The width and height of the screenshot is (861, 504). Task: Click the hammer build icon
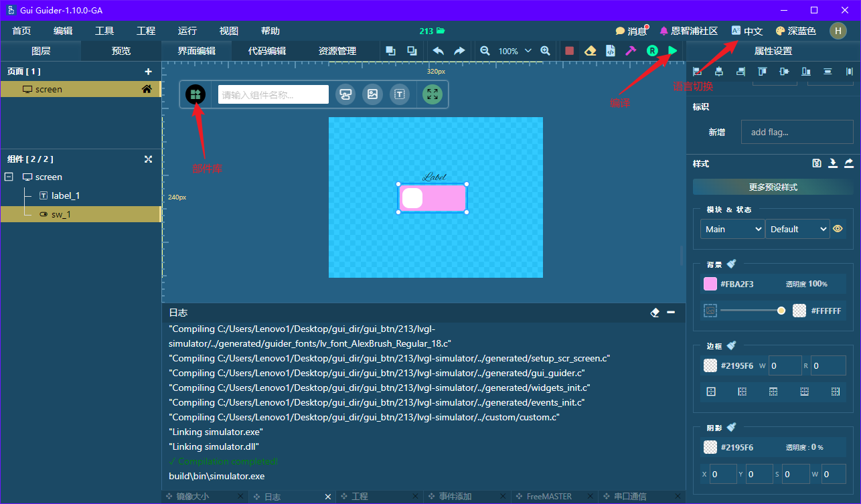pyautogui.click(x=630, y=50)
